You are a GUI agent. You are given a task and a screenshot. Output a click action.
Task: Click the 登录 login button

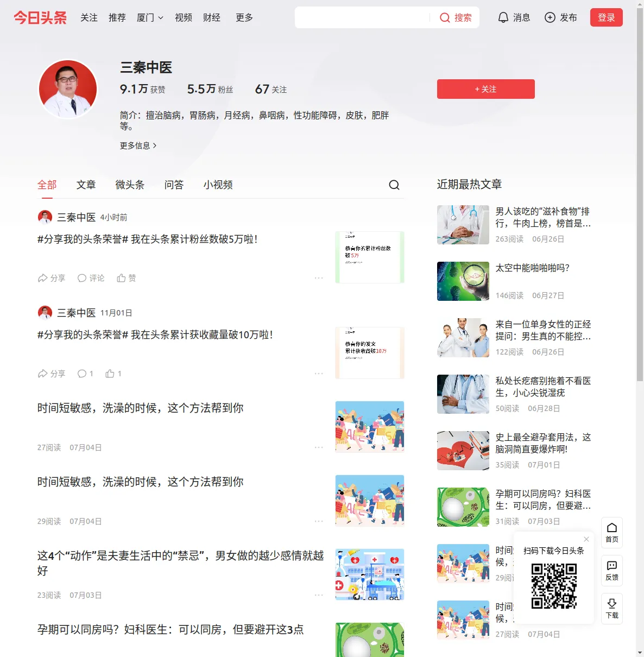point(607,17)
